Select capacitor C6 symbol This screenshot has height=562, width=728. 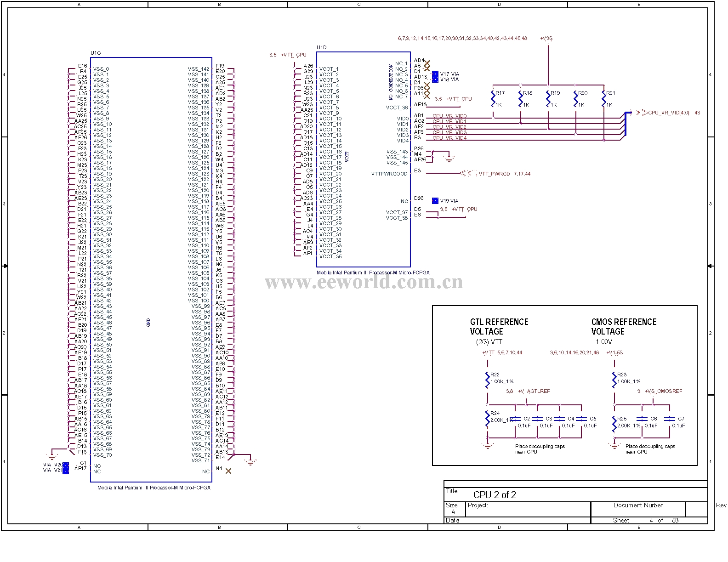[x=642, y=419]
